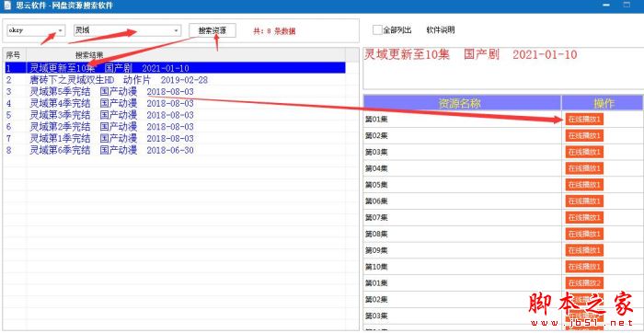Tick the 全部列出 checkbox
This screenshot has height=333, width=644.
[x=377, y=30]
